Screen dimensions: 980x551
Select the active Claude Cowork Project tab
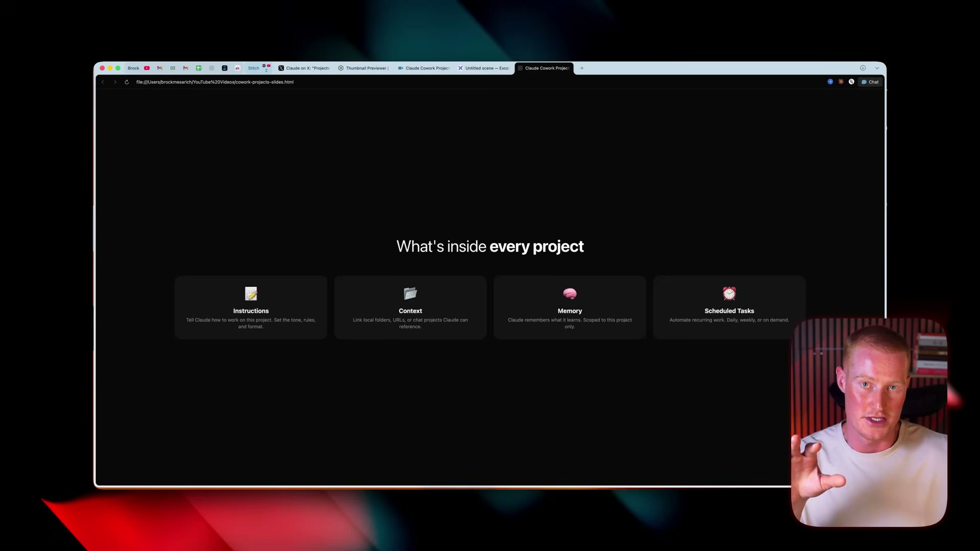point(544,68)
